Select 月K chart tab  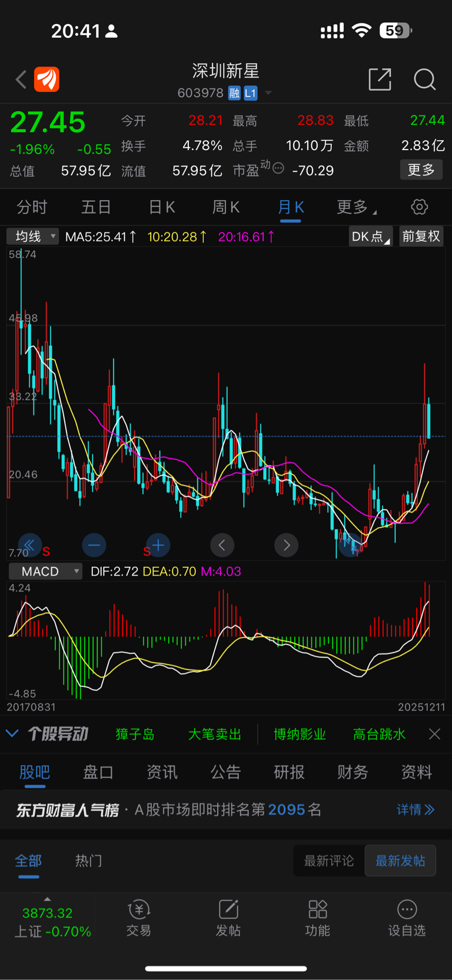[x=291, y=207]
